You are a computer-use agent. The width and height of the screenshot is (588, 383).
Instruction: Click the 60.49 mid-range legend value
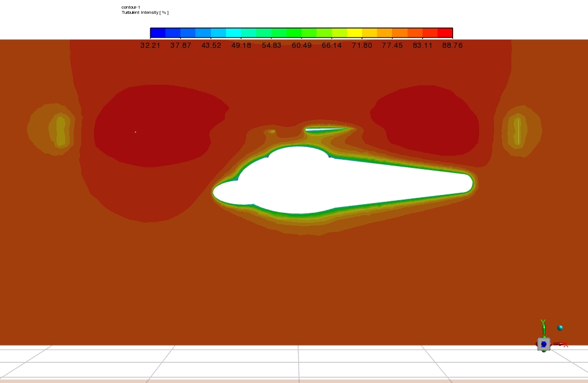301,46
